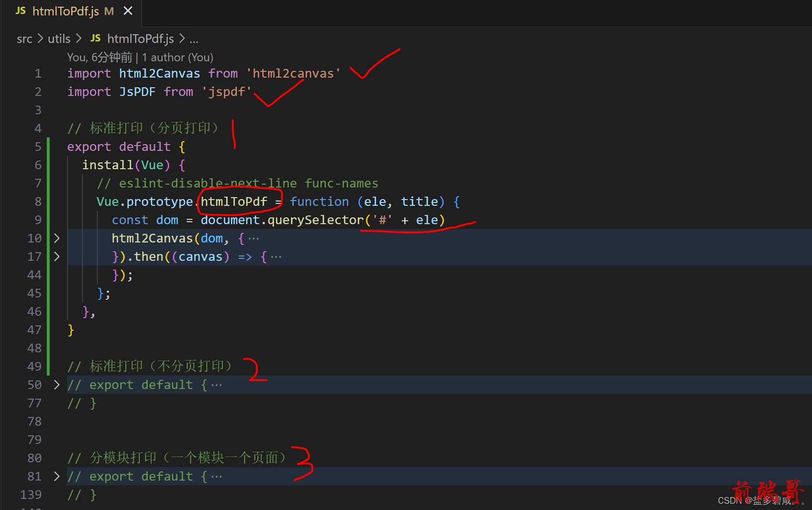
Task: Expand folded region at line 81
Action: pos(57,476)
